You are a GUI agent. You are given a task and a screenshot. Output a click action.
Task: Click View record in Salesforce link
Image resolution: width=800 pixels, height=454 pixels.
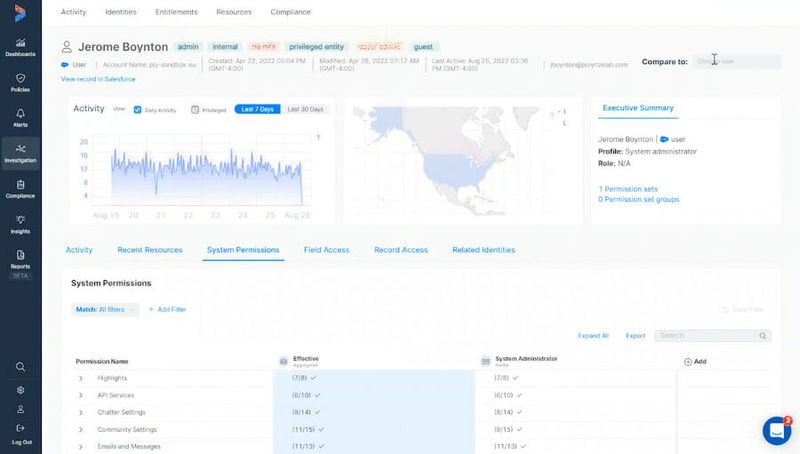coord(97,78)
